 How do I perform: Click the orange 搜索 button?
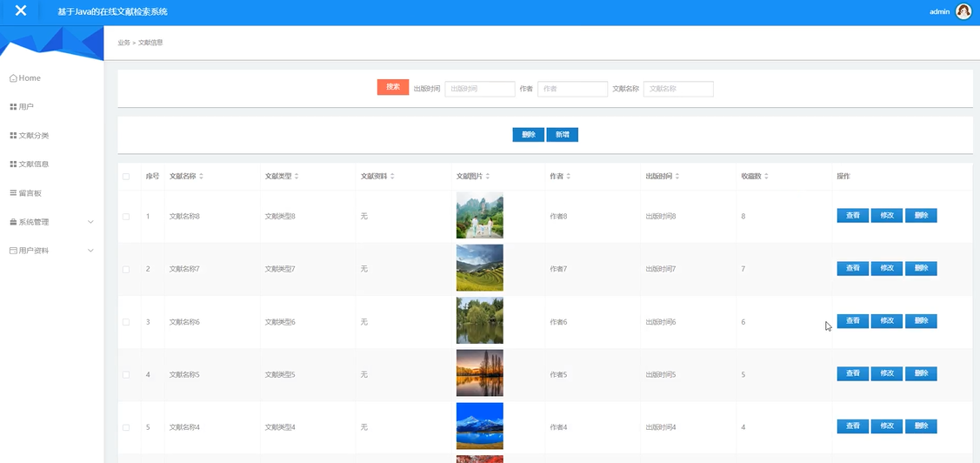[393, 87]
